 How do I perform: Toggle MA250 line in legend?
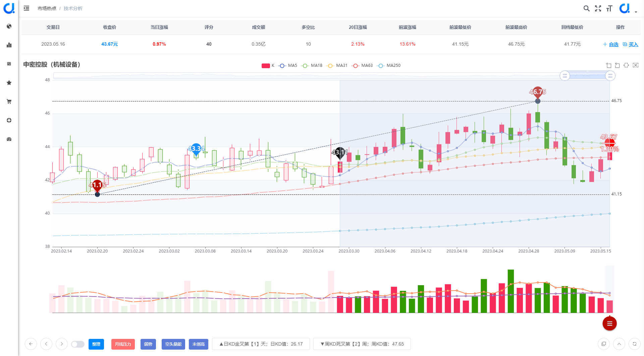(x=389, y=65)
